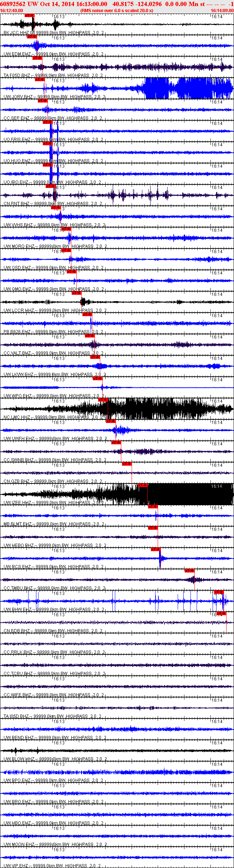Click the RMS noise scaling note
234x868 pixels.
coord(117,11)
